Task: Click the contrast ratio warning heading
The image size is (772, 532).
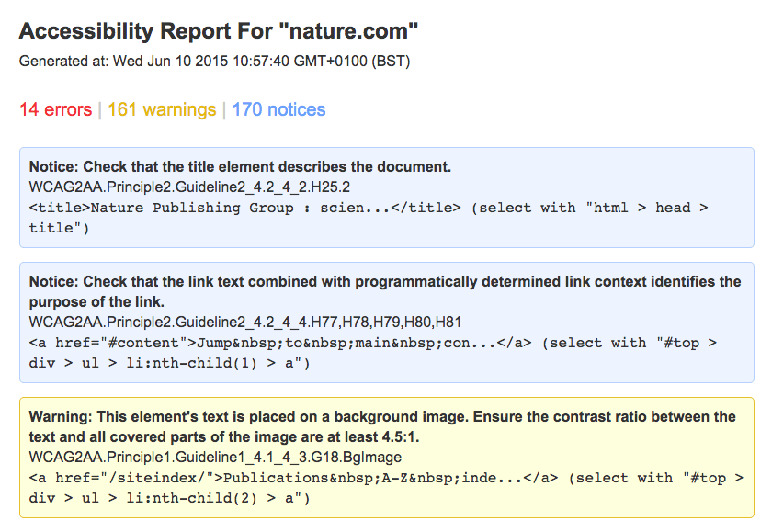Action: point(382,426)
